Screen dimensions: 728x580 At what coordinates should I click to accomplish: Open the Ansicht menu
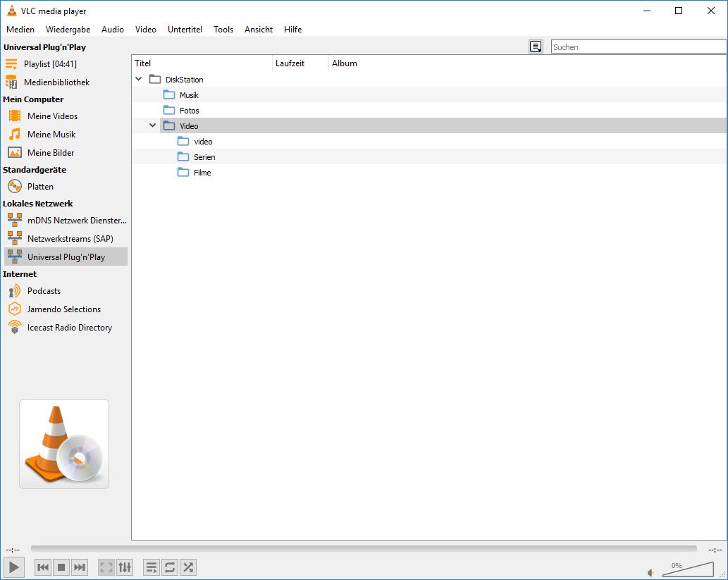point(259,30)
